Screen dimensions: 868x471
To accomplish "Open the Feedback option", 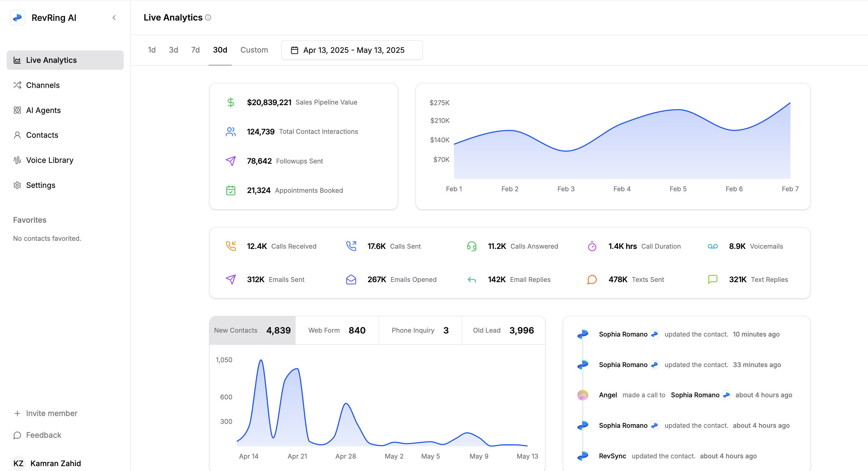I will click(44, 435).
